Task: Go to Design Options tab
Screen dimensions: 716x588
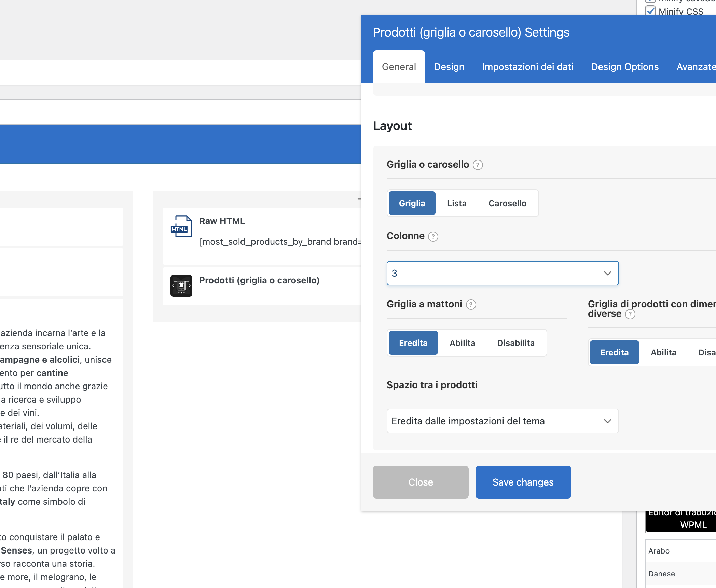Action: tap(624, 67)
